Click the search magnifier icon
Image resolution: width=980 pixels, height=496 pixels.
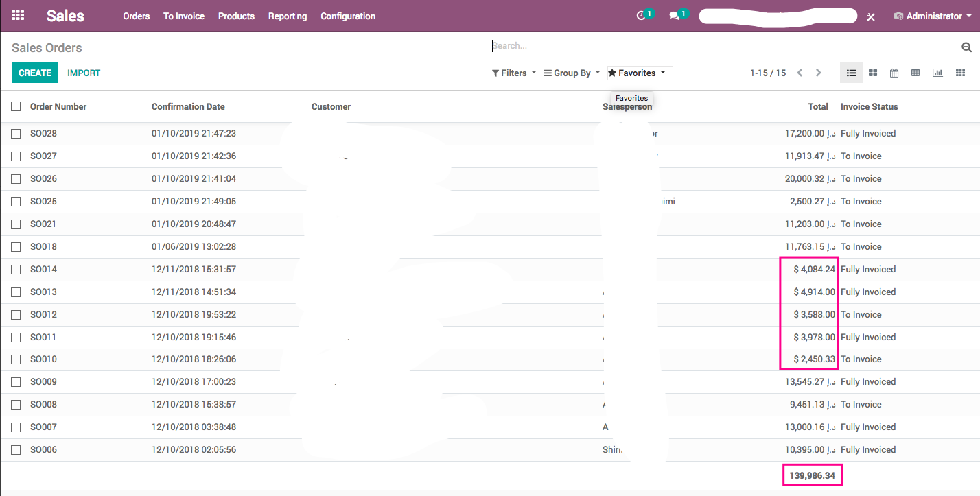(x=966, y=47)
